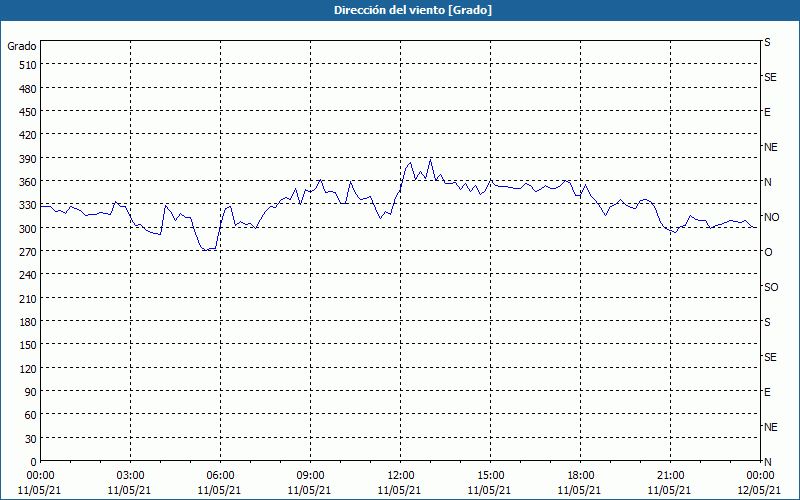This screenshot has height=500, width=800.
Task: Select the 03:00 time label
Action: point(130,476)
